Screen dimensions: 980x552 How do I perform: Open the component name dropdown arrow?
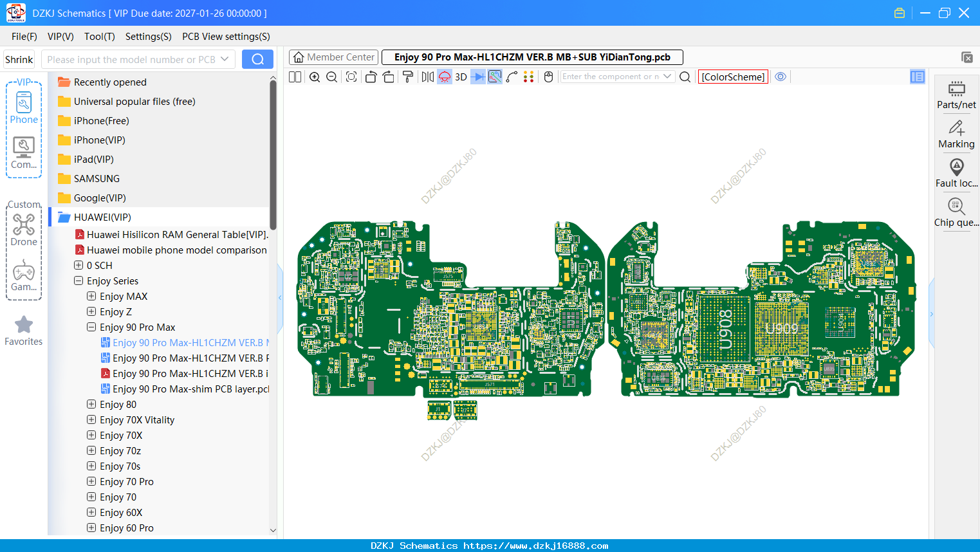coord(668,77)
